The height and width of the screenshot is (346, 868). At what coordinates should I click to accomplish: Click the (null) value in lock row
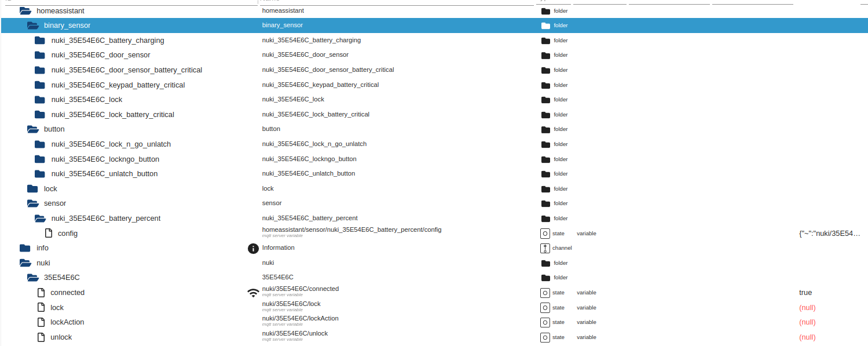tap(807, 308)
